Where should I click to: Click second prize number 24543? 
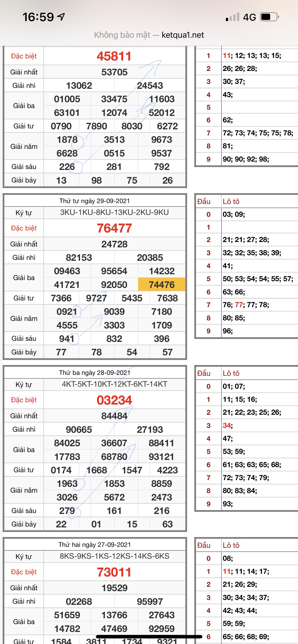[150, 86]
